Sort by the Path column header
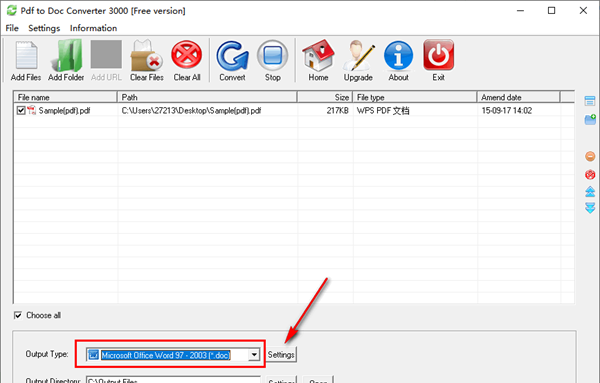Image resolution: width=600 pixels, height=383 pixels. click(x=207, y=97)
